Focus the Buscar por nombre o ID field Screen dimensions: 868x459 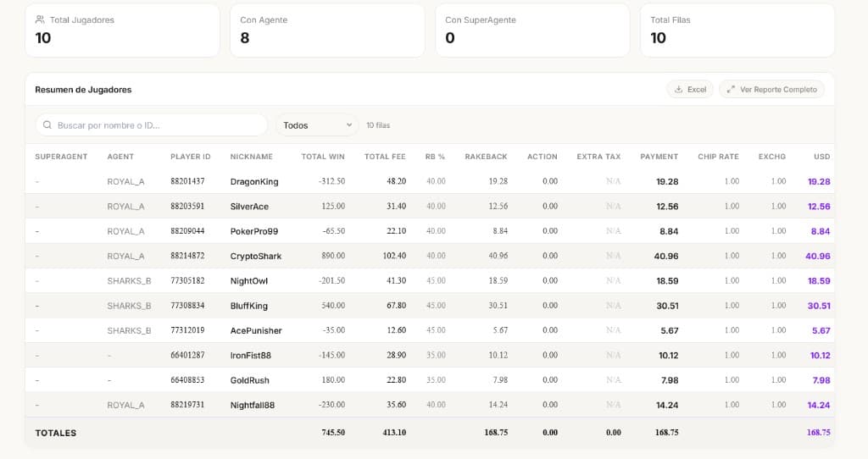point(157,125)
